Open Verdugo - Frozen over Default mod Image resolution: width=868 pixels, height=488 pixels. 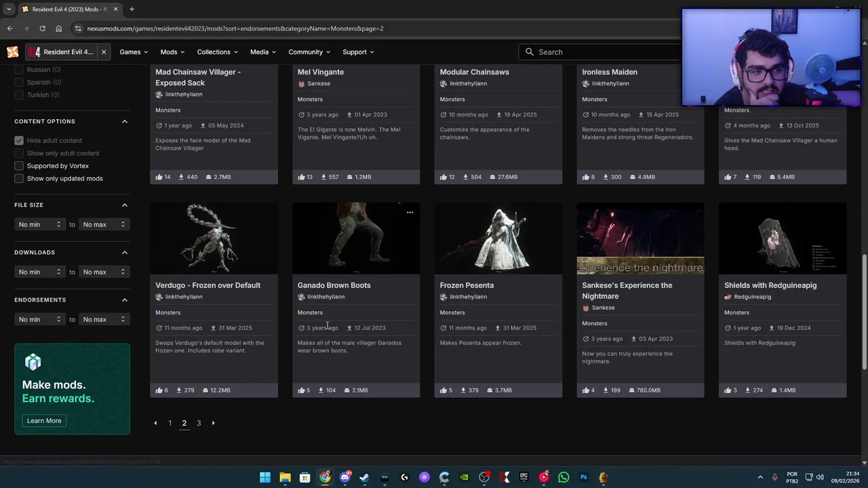(x=208, y=285)
